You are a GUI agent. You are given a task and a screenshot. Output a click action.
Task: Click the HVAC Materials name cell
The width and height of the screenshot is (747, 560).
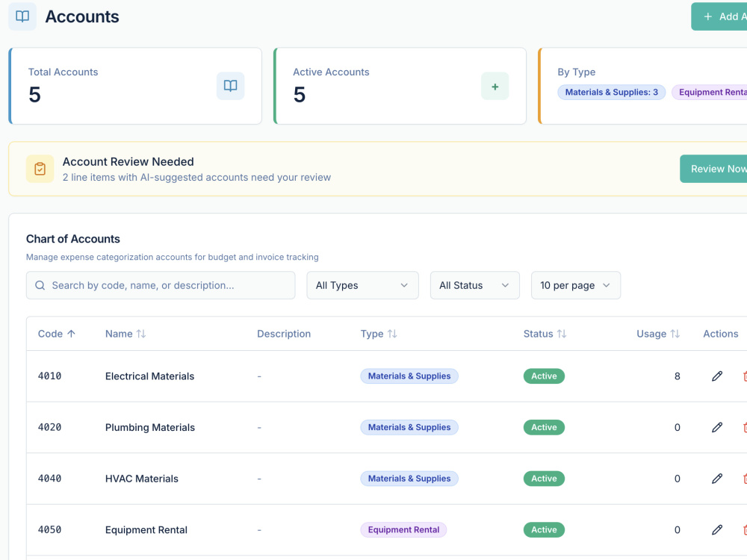click(141, 479)
